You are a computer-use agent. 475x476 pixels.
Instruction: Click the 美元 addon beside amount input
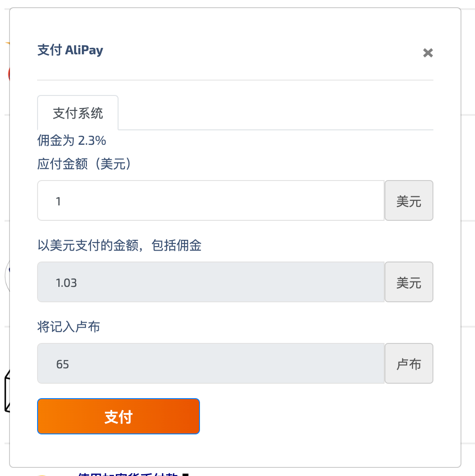pos(408,201)
